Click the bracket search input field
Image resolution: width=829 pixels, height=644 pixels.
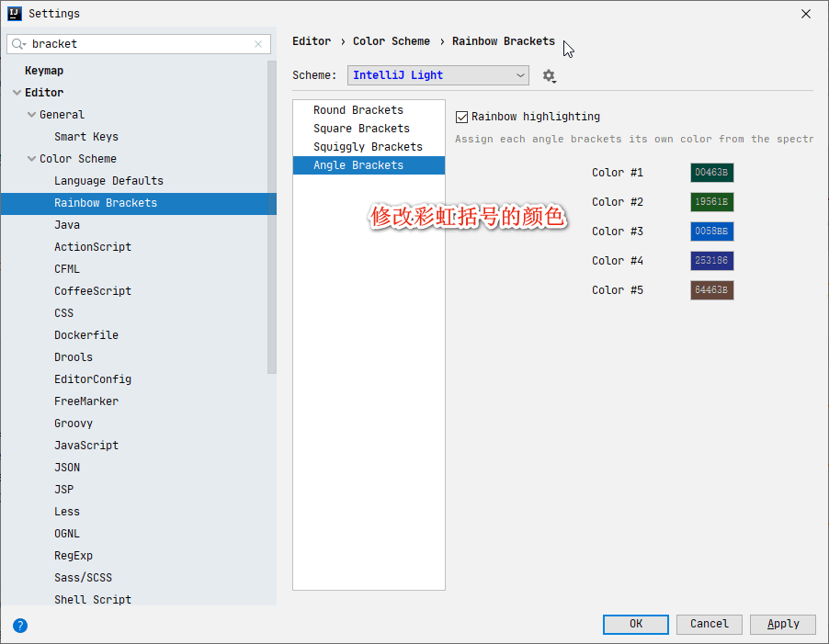[140, 44]
